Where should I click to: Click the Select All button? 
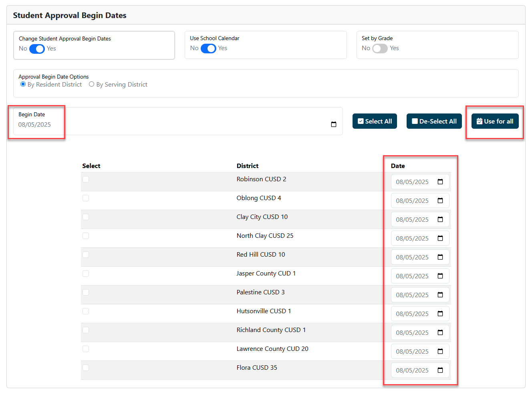click(x=375, y=121)
